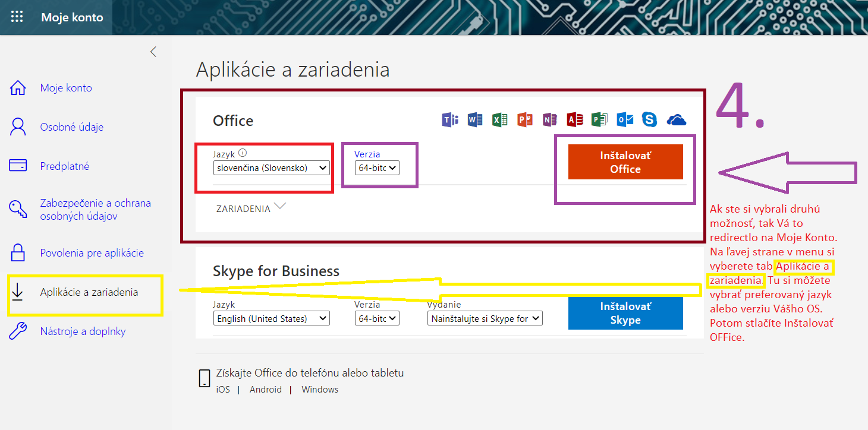Image resolution: width=868 pixels, height=430 pixels.
Task: Click the OneDrive cloud icon
Action: [x=677, y=120]
